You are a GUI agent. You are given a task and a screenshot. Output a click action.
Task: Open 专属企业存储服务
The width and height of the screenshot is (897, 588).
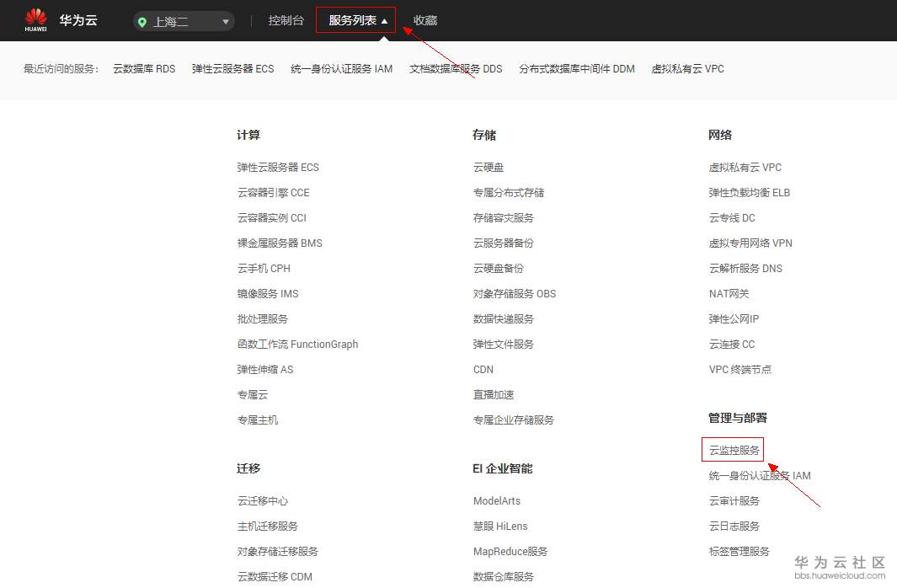coord(513,420)
